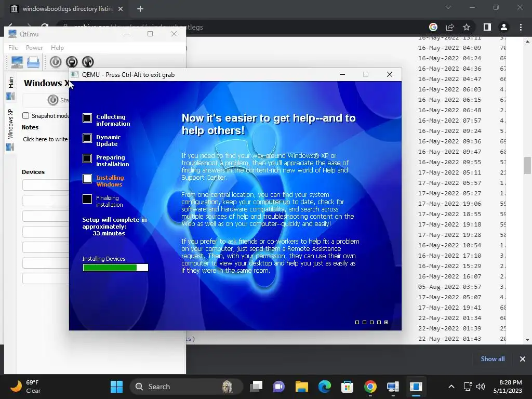The height and width of the screenshot is (399, 532).
Task: Open the Chrome three-dot menu
Action: click(521, 27)
